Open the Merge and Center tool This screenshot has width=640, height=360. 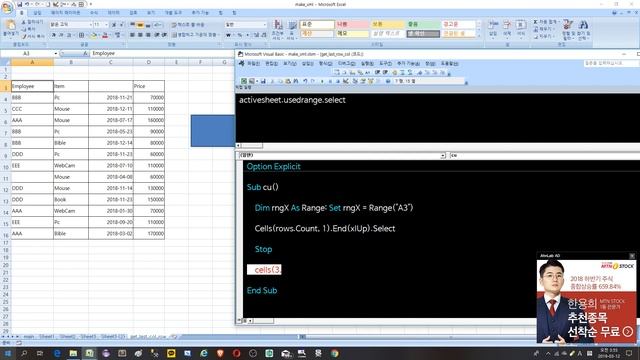click(197, 36)
